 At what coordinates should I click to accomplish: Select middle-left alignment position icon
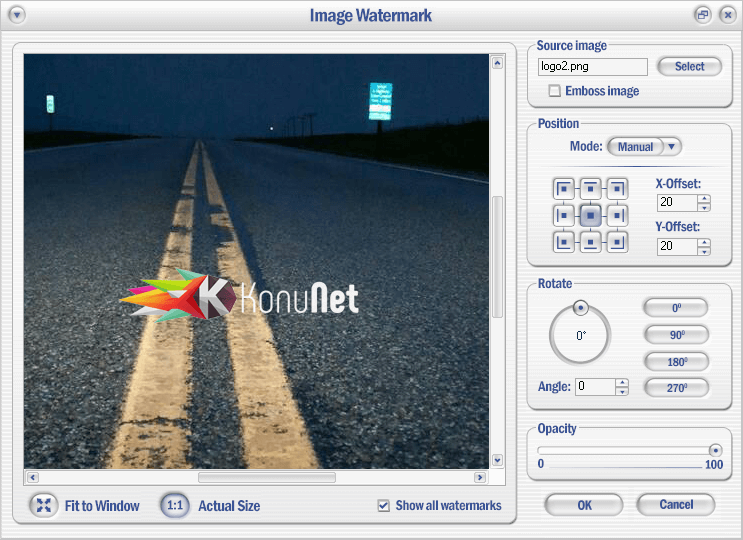(564, 214)
